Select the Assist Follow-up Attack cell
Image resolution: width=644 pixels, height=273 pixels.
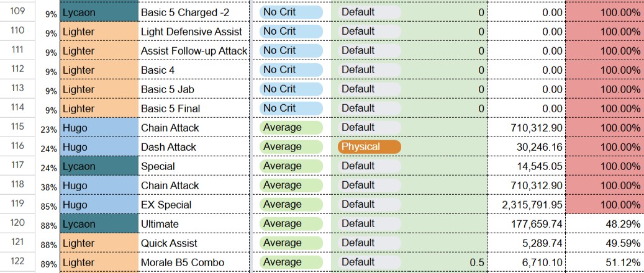pyautogui.click(x=194, y=51)
